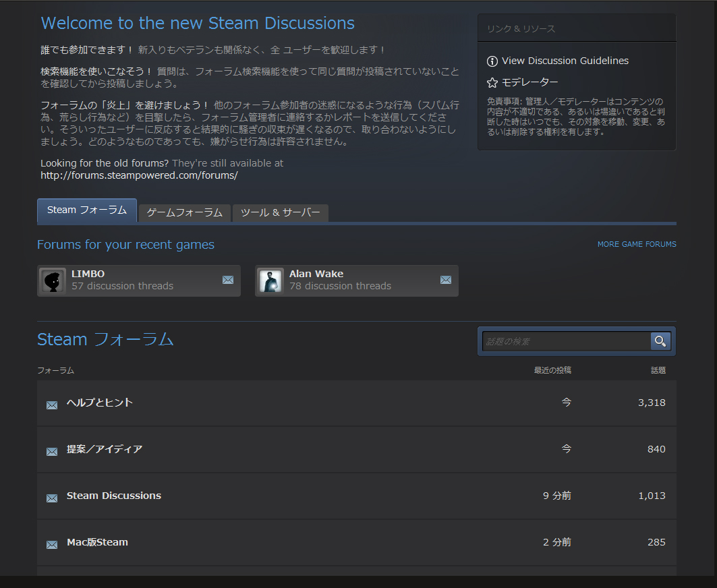
Task: Open the ヘルプとヒント forum
Action: pos(100,403)
